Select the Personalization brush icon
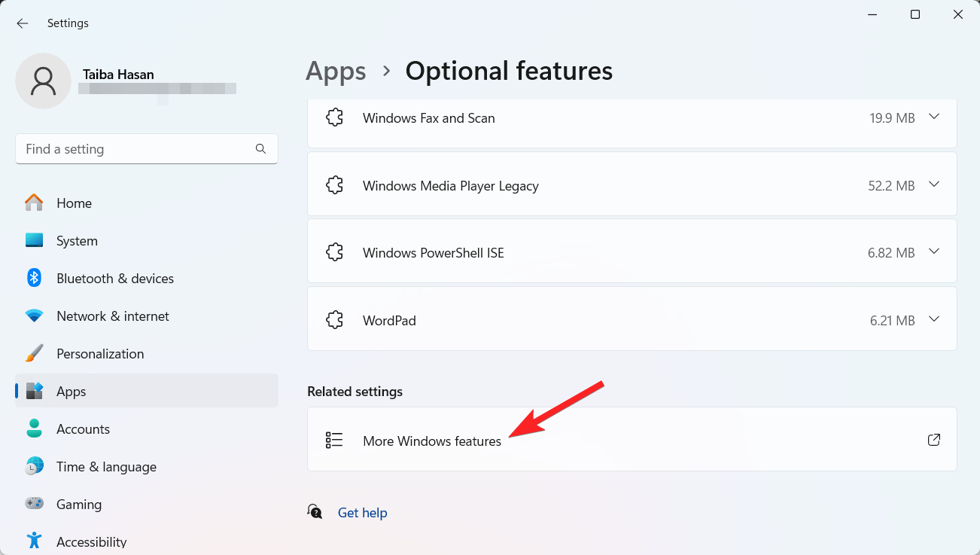 [x=34, y=353]
